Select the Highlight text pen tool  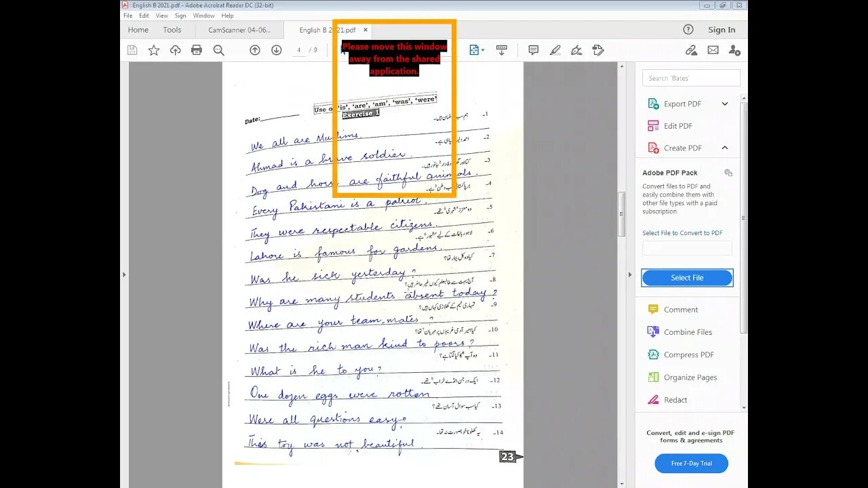click(x=555, y=50)
